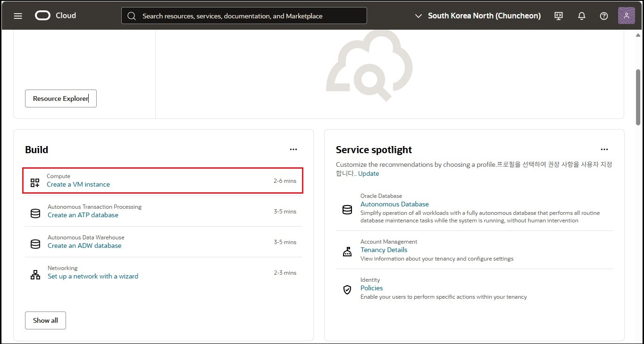Click the page vertical scrollbar thumb
The height and width of the screenshot is (344, 644).
coord(638,98)
